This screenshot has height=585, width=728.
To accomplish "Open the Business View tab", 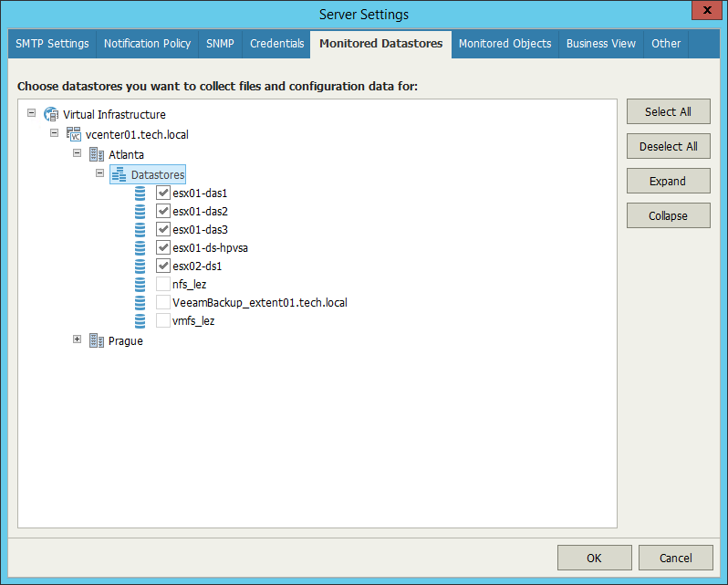I will pos(601,44).
